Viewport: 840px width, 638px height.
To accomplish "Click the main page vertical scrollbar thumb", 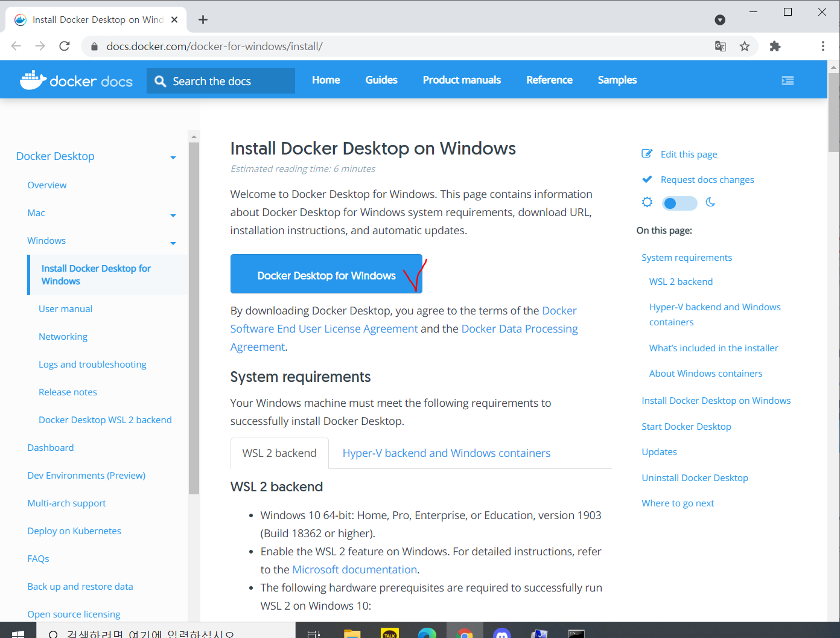I will (x=833, y=112).
